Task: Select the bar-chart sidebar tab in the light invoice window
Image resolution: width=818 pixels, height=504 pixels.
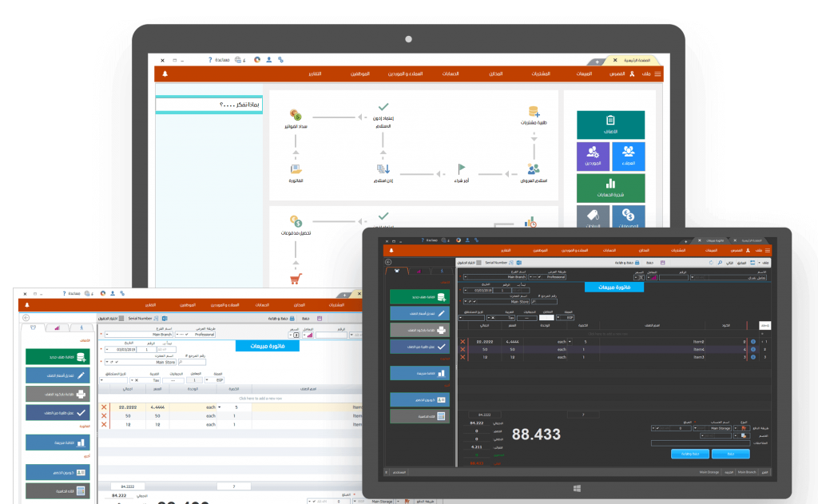Action: coord(57,327)
